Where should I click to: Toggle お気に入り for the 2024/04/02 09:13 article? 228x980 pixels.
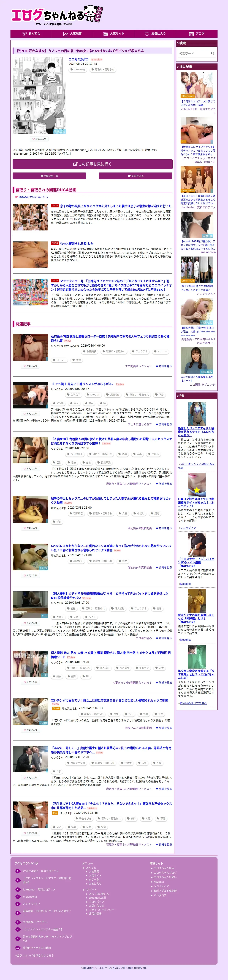click(30, 730)
